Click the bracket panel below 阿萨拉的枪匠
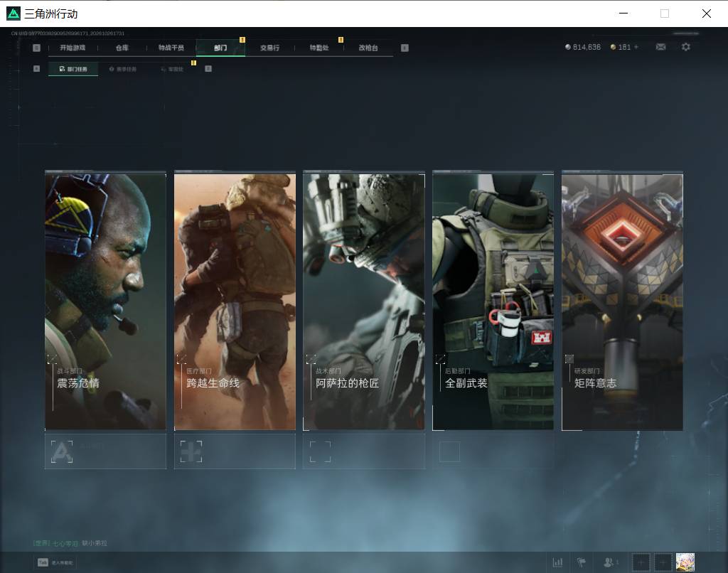This screenshot has height=573, width=728. pyautogui.click(x=364, y=451)
